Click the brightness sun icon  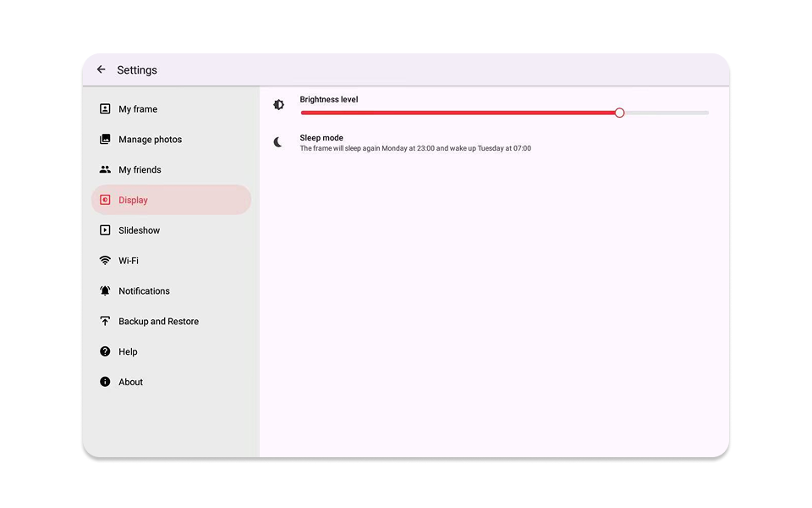click(279, 105)
